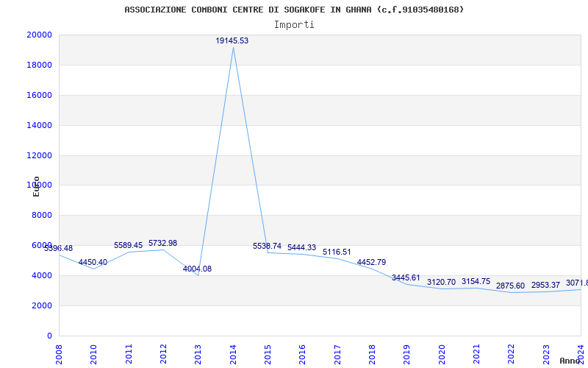The image size is (588, 368).
Task: Select the 5444.33 data label
Action: point(302,247)
